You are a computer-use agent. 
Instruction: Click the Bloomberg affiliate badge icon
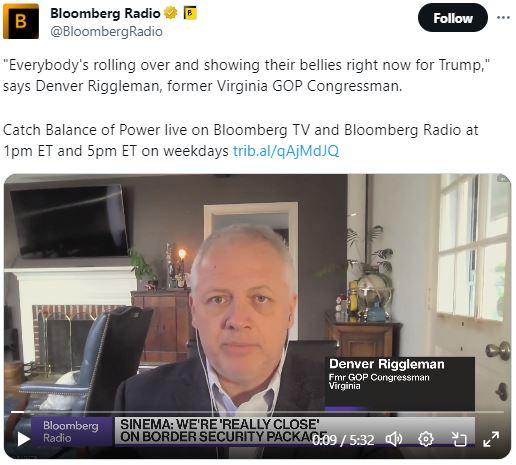tap(190, 13)
